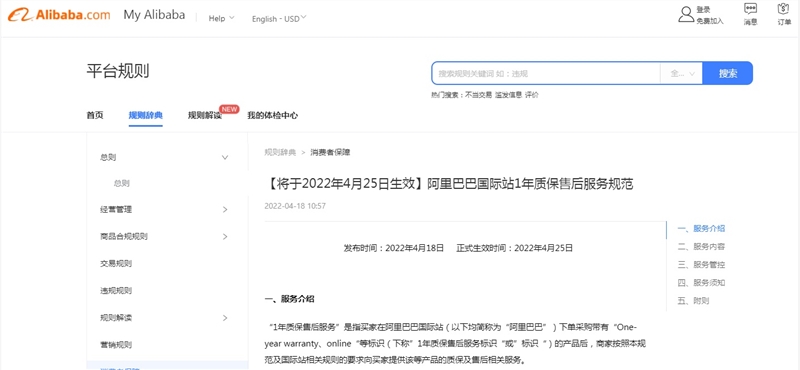Click the 平台规则 page heading
The image size is (800, 370).
pyautogui.click(x=118, y=71)
